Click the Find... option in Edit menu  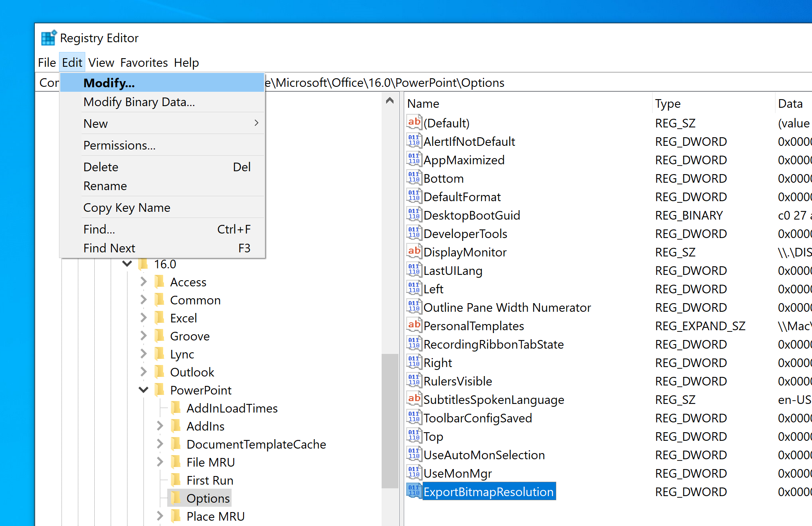(x=99, y=229)
